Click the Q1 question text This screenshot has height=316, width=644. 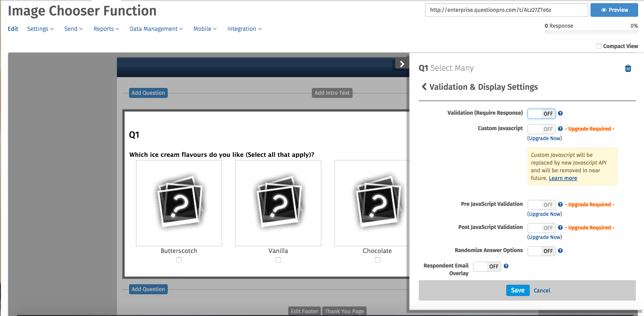pyautogui.click(x=222, y=155)
